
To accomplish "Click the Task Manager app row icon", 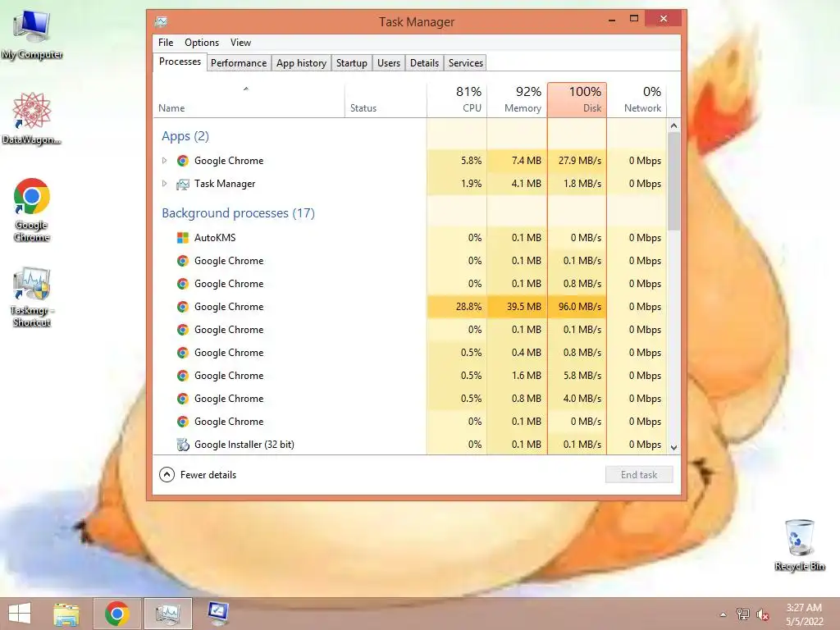I will (x=183, y=184).
